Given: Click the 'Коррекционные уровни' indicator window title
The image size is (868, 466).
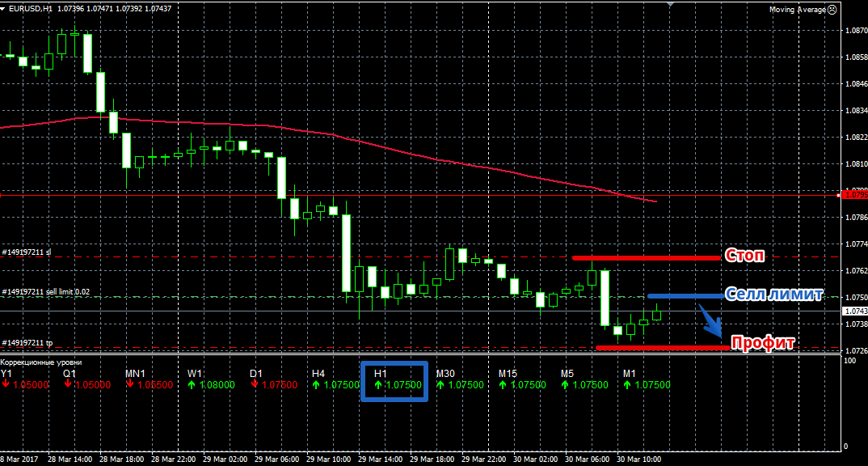Looking at the screenshot, I should [x=41, y=362].
